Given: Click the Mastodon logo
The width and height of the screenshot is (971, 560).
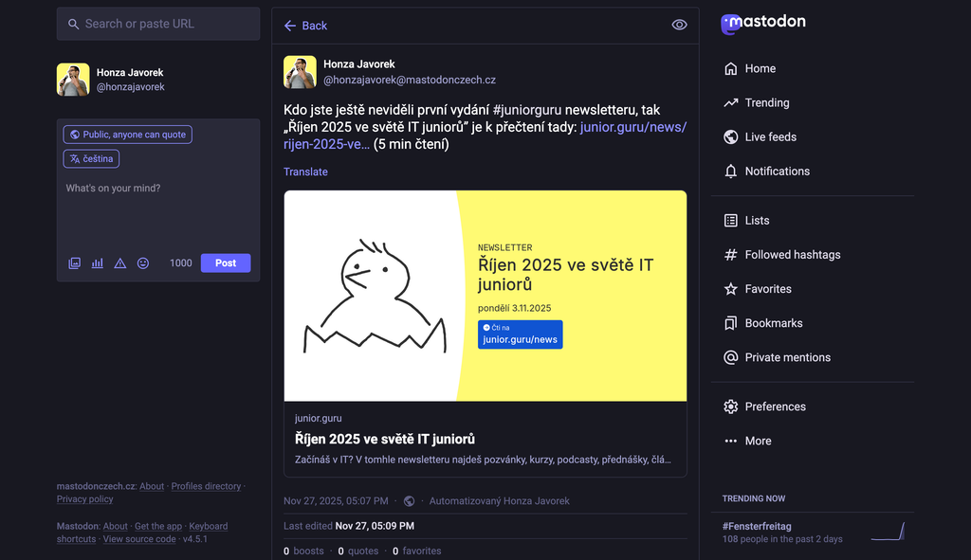Looking at the screenshot, I should coord(763,24).
